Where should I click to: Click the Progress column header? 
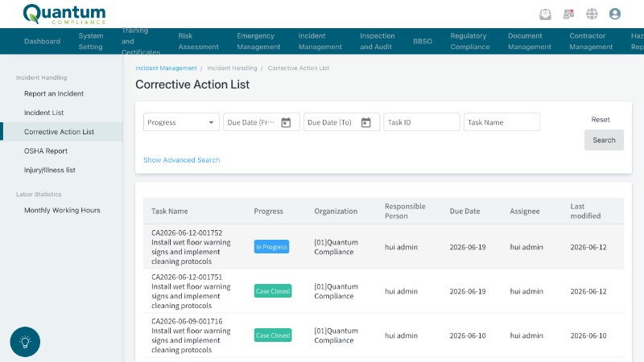[268, 211]
